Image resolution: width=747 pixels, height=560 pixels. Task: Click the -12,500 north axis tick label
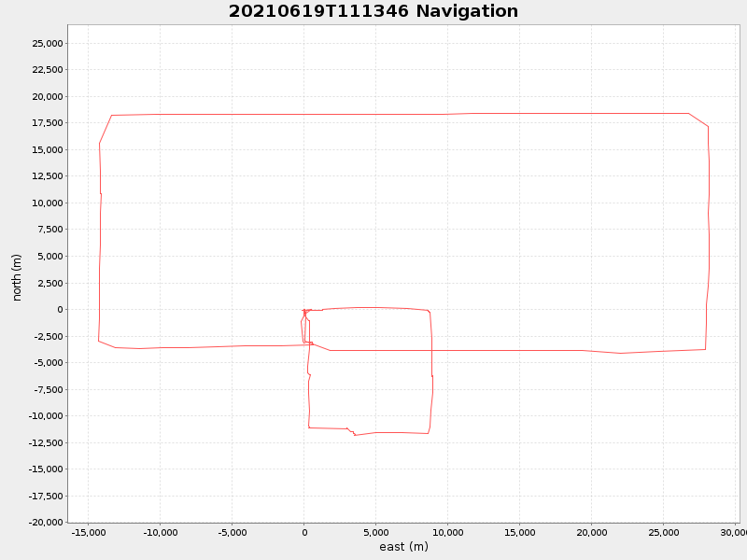coord(46,442)
